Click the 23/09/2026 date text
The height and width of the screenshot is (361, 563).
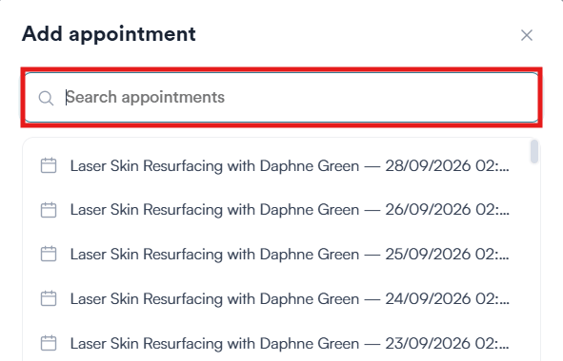[x=428, y=343]
